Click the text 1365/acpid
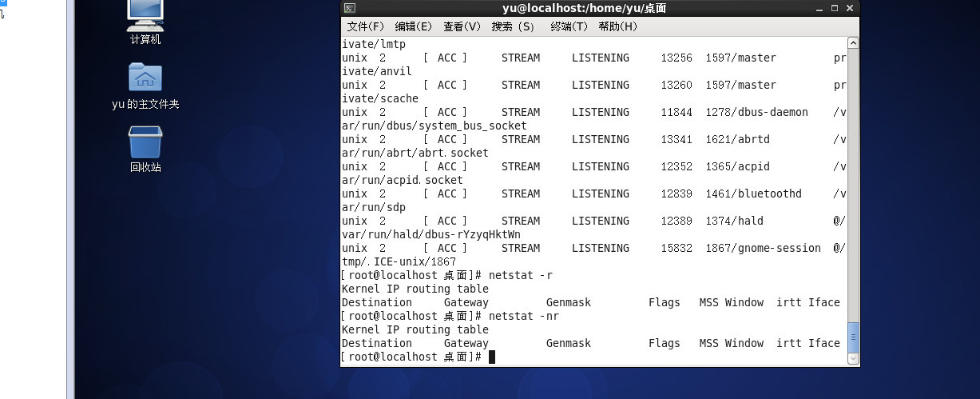The width and height of the screenshot is (980, 399). pos(738,166)
